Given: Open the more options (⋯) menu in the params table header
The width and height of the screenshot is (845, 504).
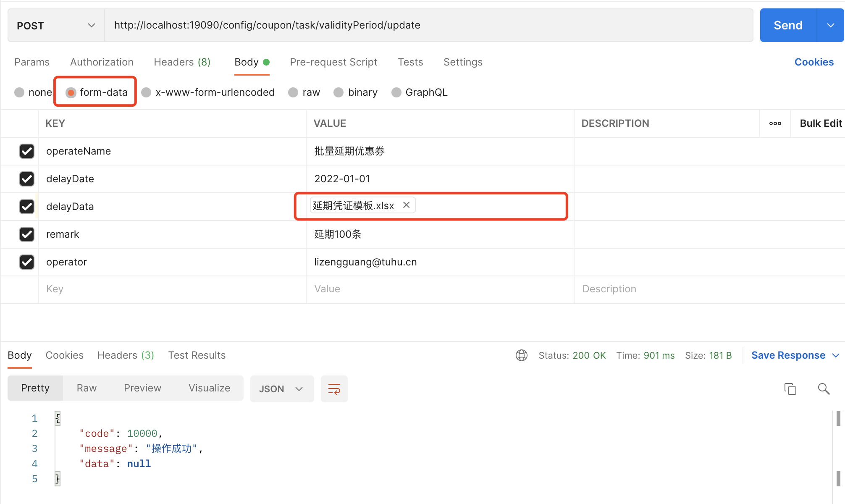Looking at the screenshot, I should point(775,123).
